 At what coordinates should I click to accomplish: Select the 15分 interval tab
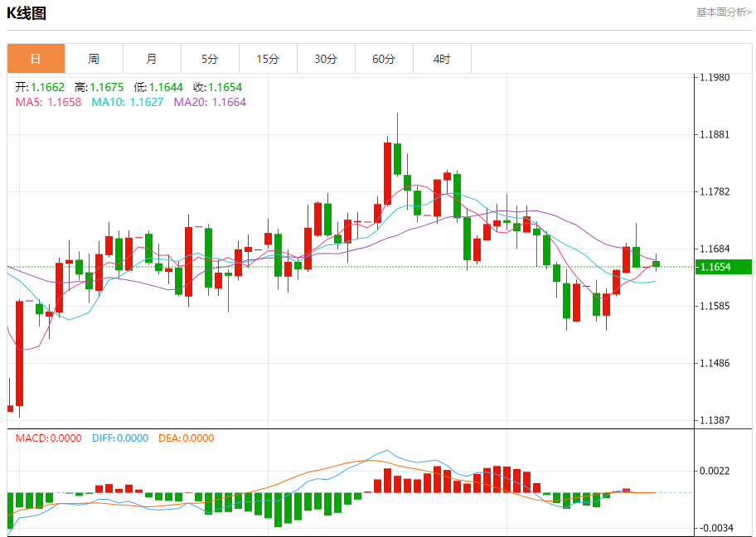click(x=268, y=59)
